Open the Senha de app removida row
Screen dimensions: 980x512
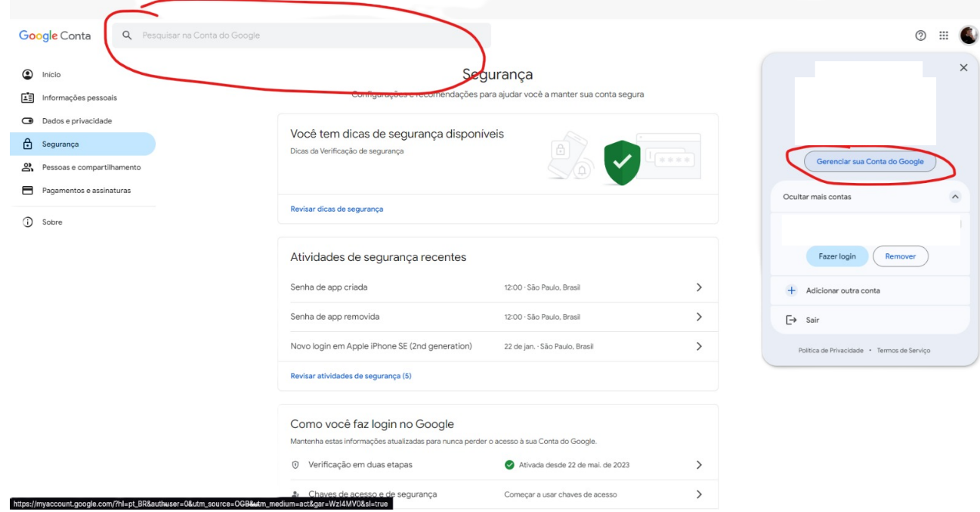[x=498, y=317]
